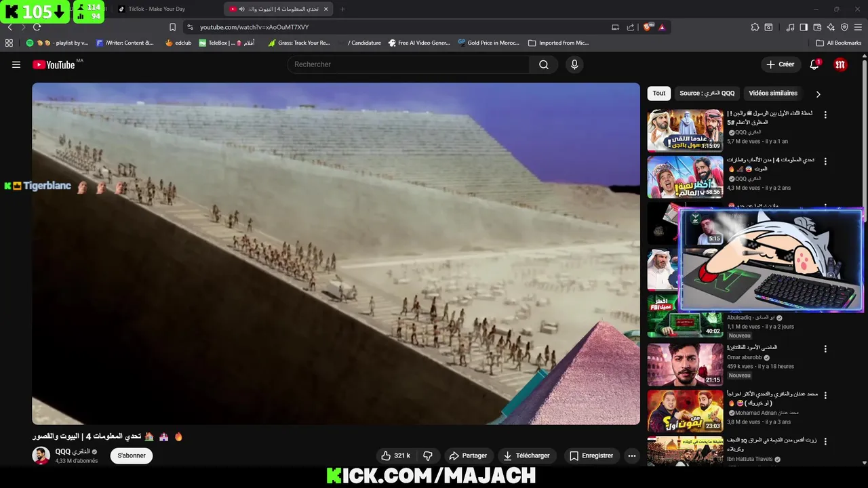This screenshot has width=868, height=488.
Task: Open the apps grid in bookmarks bar
Action: click(x=9, y=43)
